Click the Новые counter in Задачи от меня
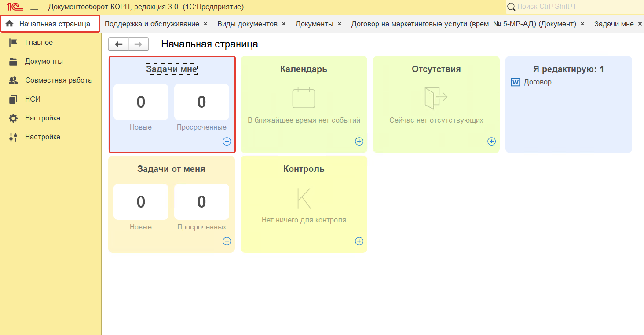644x335 pixels. [141, 202]
